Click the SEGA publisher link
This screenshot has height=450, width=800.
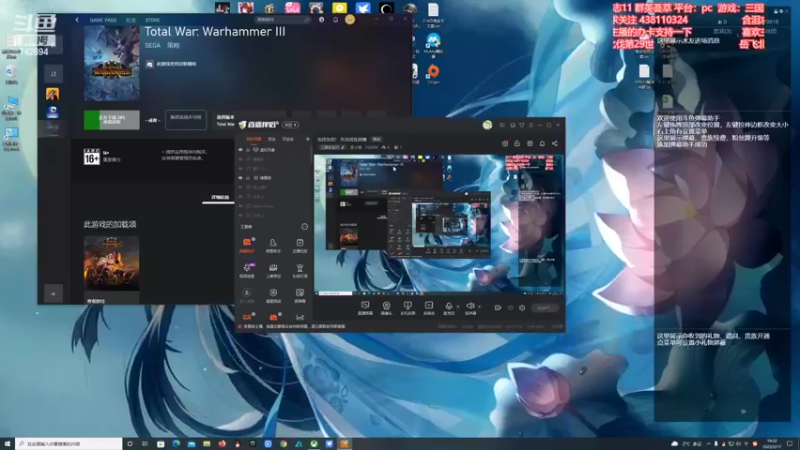point(153,45)
